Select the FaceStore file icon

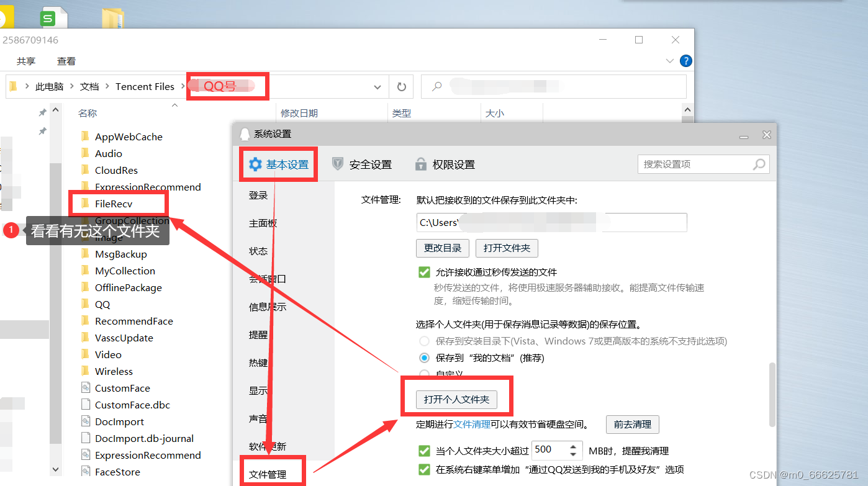coord(86,472)
